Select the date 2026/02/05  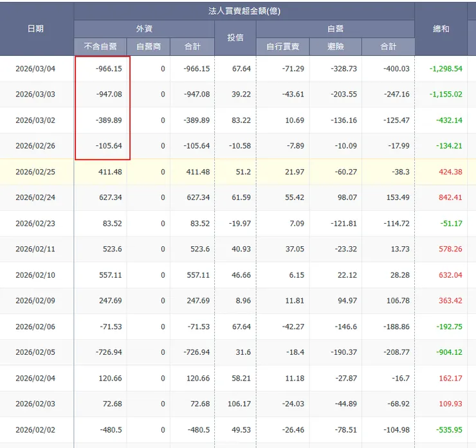click(35, 352)
